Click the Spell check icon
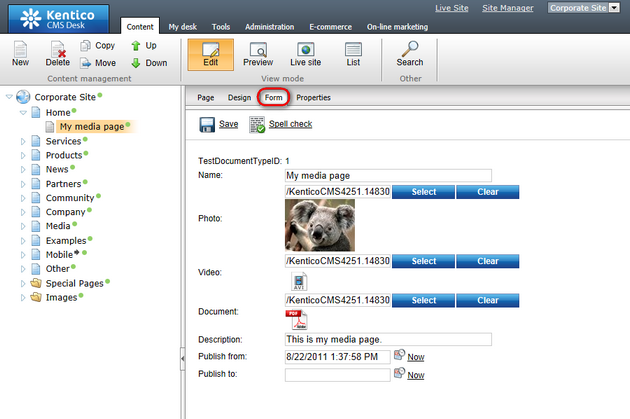 257,125
